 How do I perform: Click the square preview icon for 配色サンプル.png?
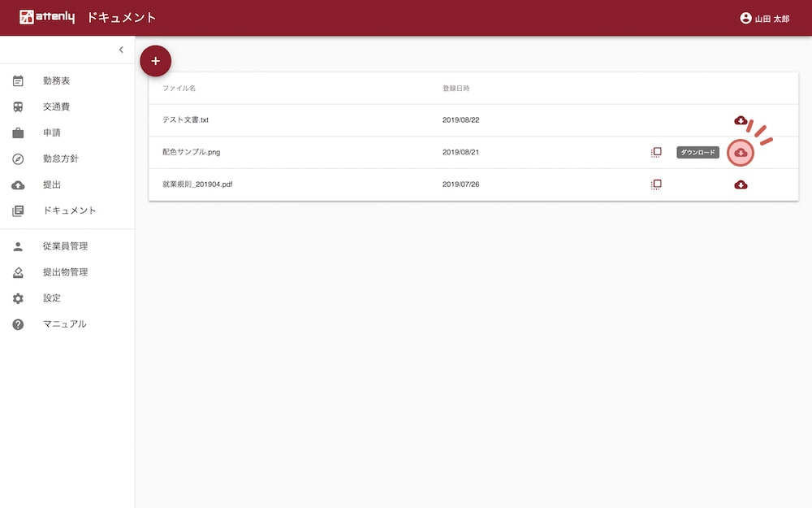point(656,152)
